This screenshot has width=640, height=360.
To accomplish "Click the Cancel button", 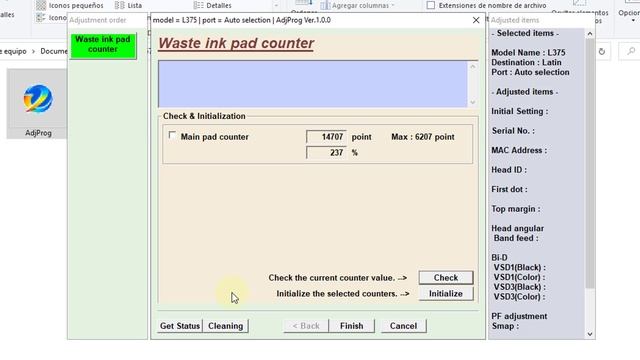I will coord(403,326).
